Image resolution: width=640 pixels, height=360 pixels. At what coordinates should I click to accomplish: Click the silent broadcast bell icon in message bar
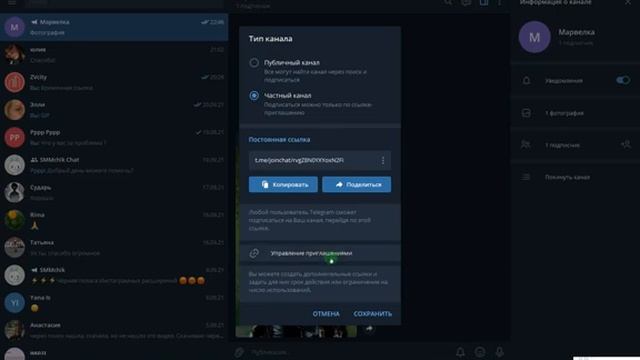click(x=460, y=351)
